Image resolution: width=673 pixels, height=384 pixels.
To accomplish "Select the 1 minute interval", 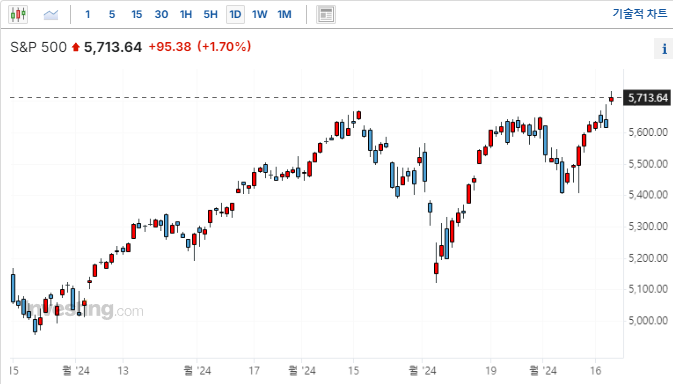I will click(88, 15).
